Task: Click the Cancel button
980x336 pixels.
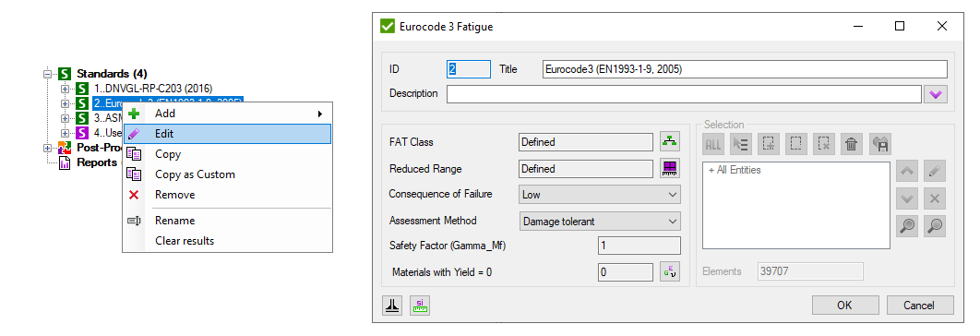Action: [920, 306]
